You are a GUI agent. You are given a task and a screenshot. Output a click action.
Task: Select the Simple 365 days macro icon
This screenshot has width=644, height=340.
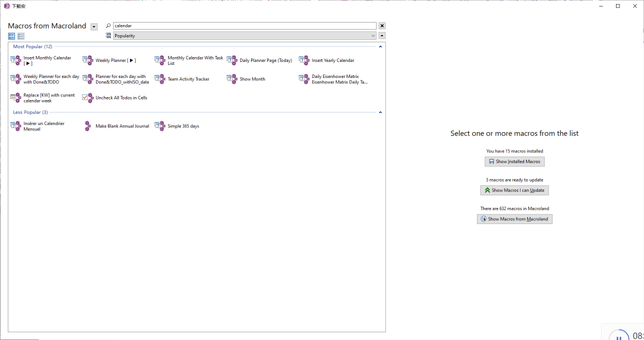[160, 126]
